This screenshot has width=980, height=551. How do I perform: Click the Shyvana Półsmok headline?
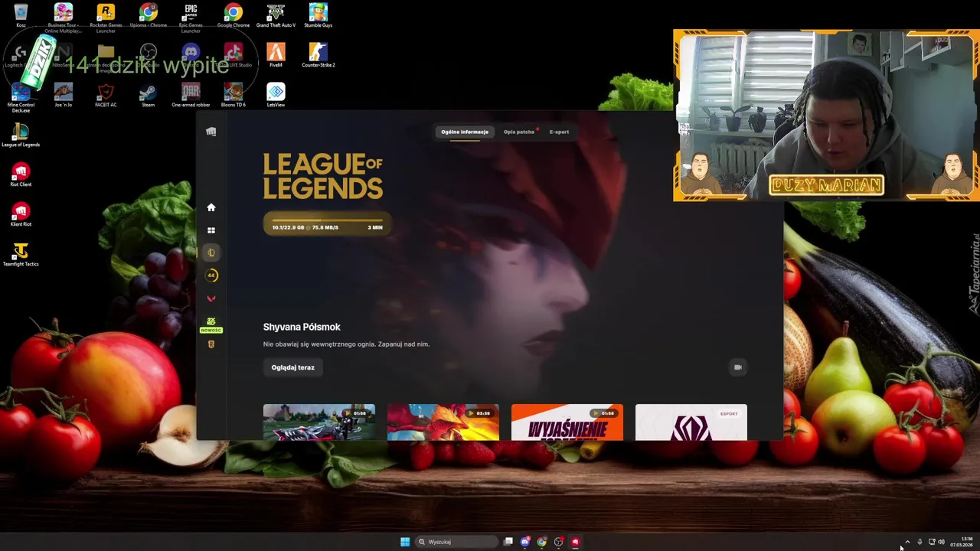coord(302,327)
